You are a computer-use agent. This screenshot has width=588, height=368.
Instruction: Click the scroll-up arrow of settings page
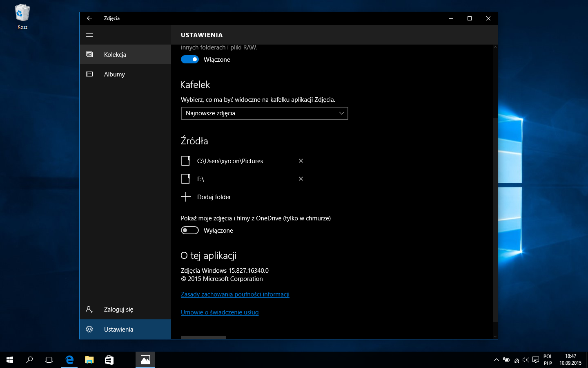[x=495, y=47]
